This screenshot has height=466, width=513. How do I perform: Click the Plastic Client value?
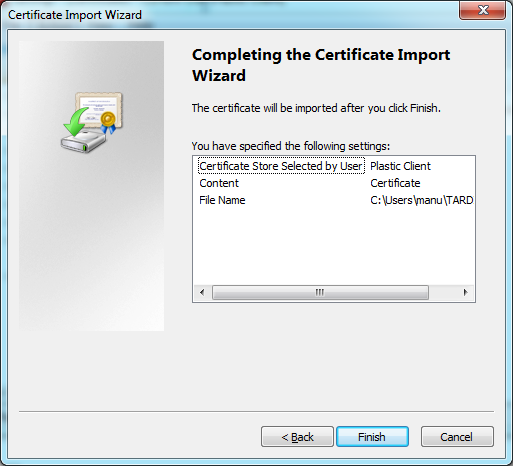click(400, 166)
